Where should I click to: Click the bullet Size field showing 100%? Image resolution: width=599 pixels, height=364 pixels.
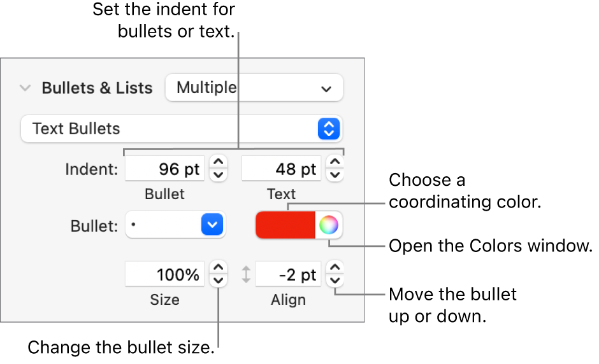click(x=165, y=275)
